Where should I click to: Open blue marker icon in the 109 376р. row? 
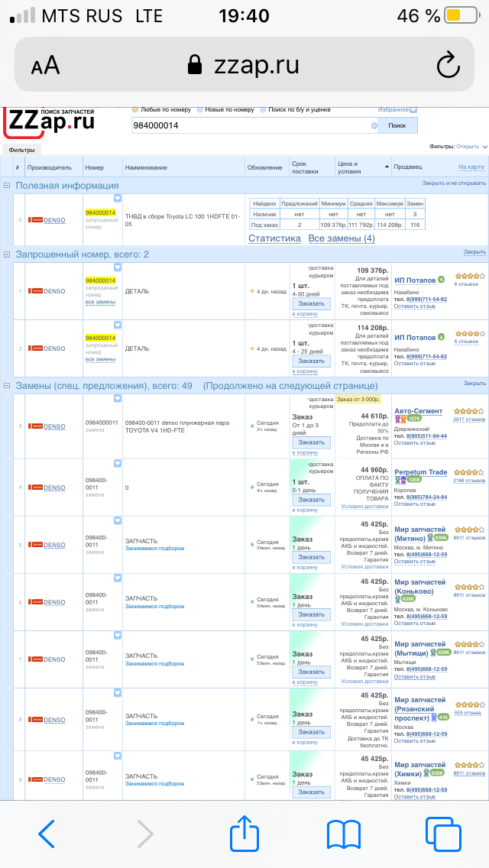[118, 267]
